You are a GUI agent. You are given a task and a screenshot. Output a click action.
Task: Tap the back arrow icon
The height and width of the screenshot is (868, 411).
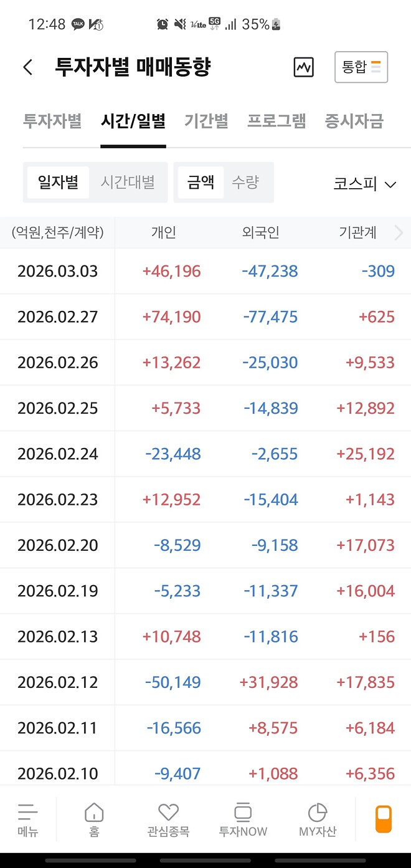28,67
